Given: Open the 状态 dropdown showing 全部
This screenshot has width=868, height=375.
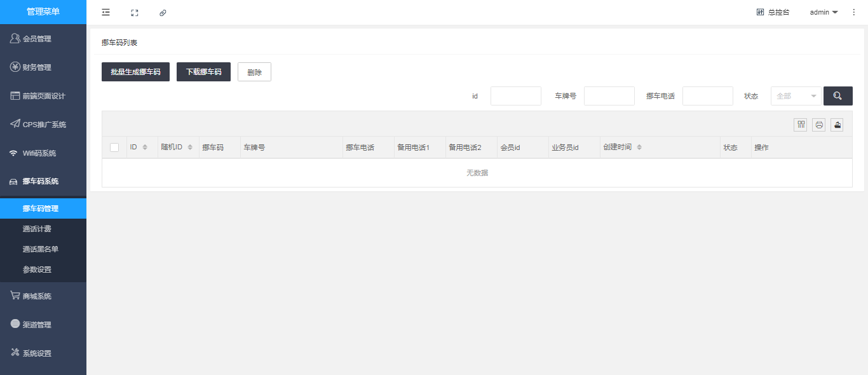Looking at the screenshot, I should pos(796,96).
